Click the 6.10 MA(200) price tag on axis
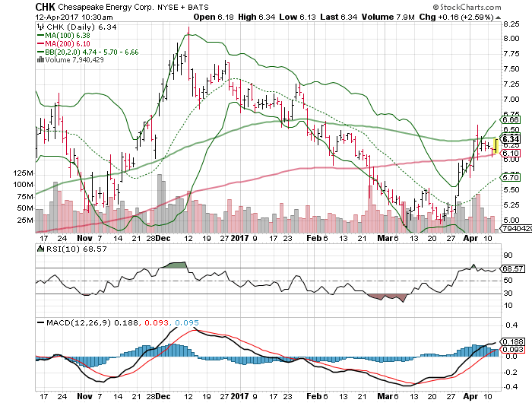Screen dimensions: 532x403 pyautogui.click(x=510, y=154)
